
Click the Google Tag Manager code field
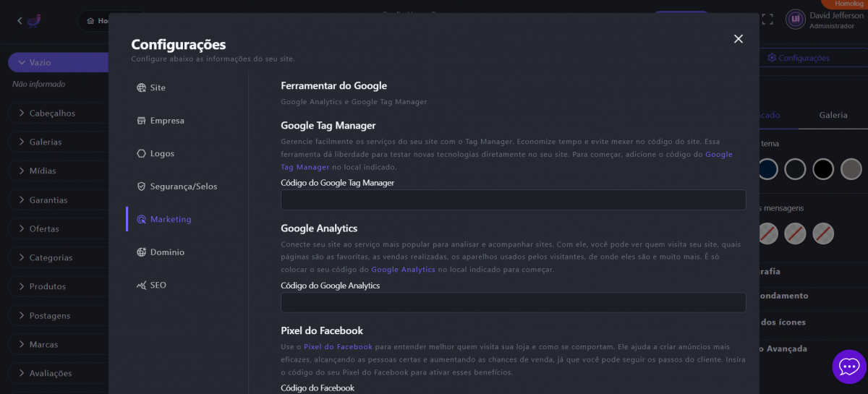point(513,200)
